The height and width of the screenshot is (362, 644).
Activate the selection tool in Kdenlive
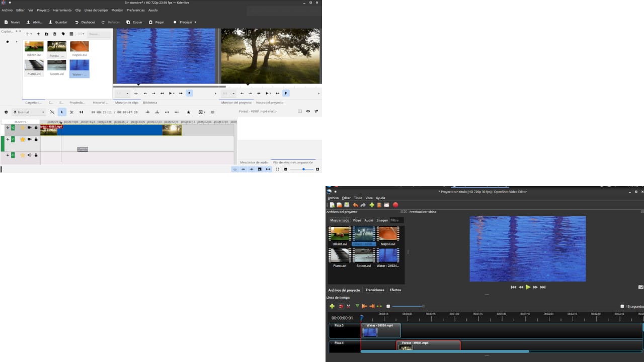(62, 112)
